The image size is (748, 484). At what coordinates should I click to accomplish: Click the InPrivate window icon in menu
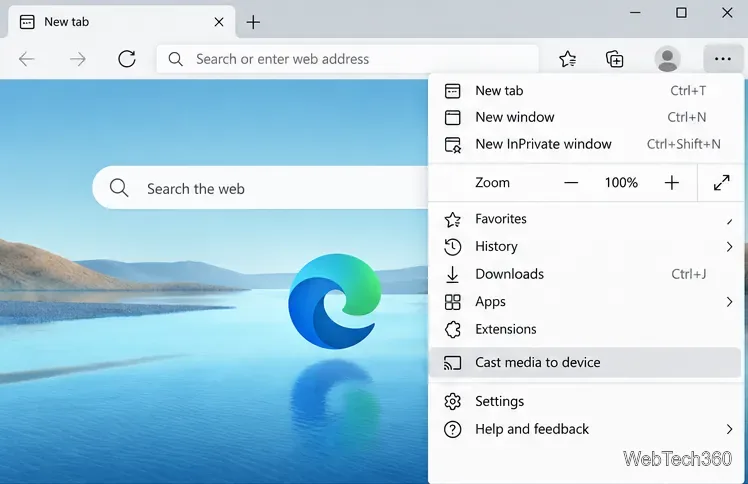click(x=453, y=144)
